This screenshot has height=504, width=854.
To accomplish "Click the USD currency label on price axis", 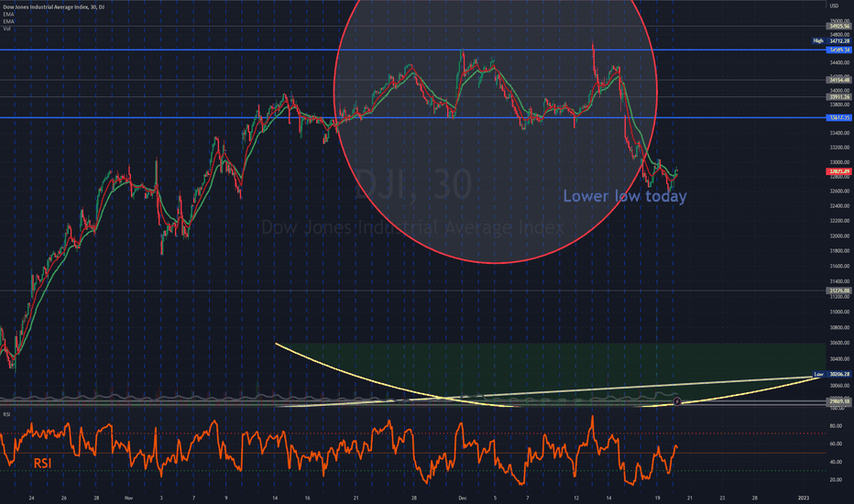I will coord(834,5).
